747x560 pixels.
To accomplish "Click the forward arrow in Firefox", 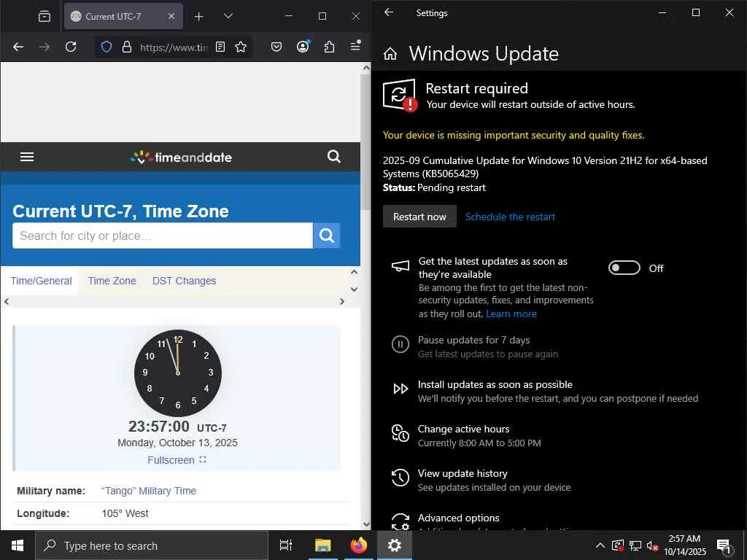I will tap(44, 47).
